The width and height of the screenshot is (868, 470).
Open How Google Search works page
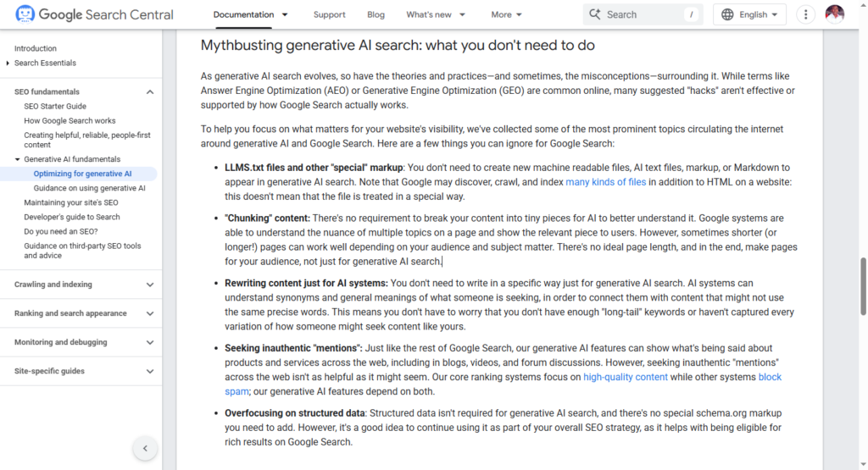70,120
